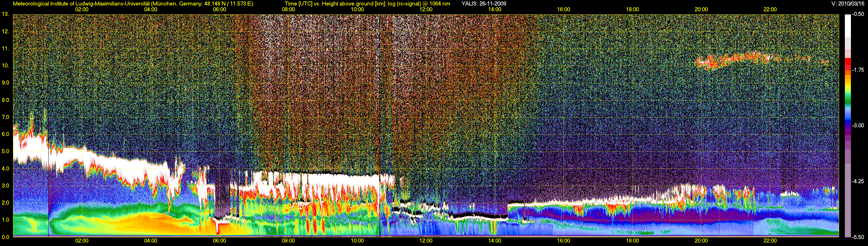The width and height of the screenshot is (868, 246).
Task: Click the 12. height axis label
Action: [5, 31]
